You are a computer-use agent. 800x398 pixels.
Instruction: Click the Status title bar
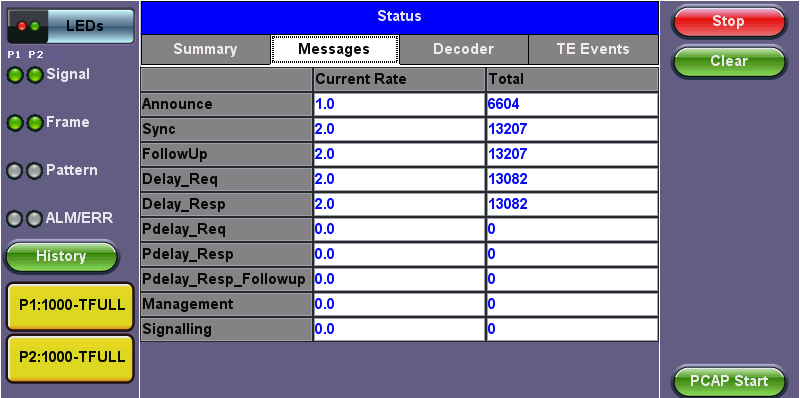(x=399, y=17)
